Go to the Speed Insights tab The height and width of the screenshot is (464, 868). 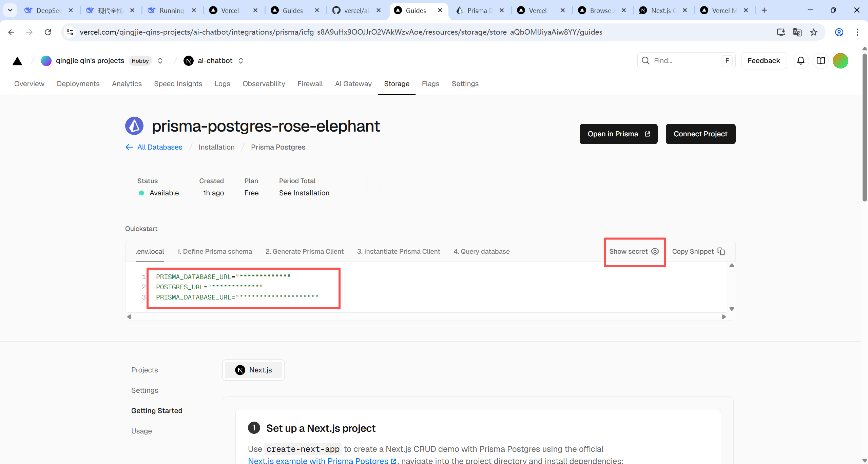tap(178, 84)
